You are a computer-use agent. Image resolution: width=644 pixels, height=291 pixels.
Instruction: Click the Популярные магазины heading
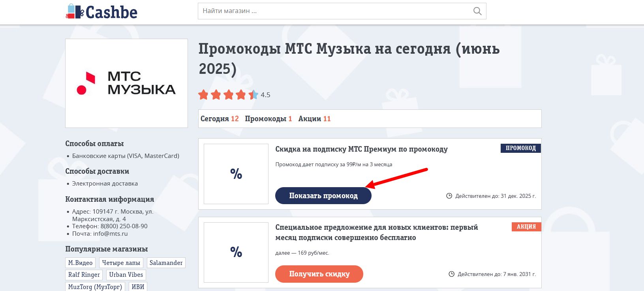(107, 249)
